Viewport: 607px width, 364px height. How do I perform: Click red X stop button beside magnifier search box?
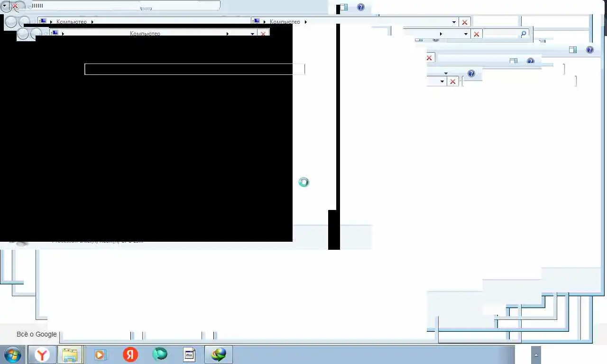(477, 34)
